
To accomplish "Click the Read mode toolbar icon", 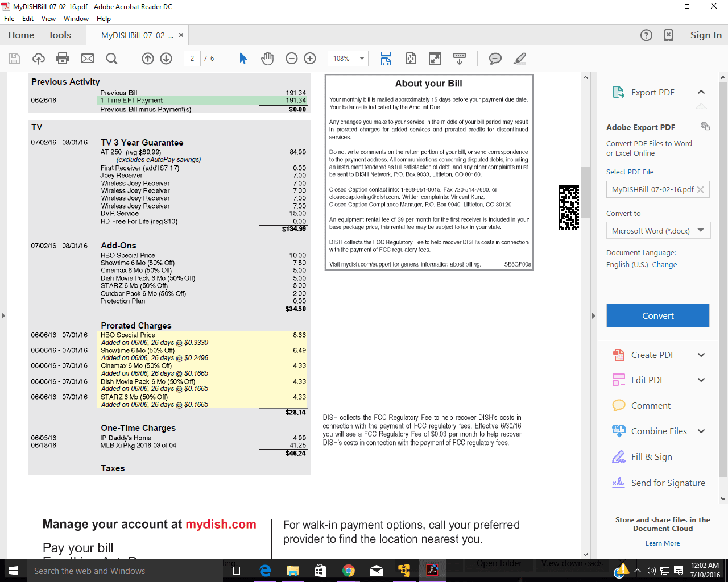I will coord(460,59).
